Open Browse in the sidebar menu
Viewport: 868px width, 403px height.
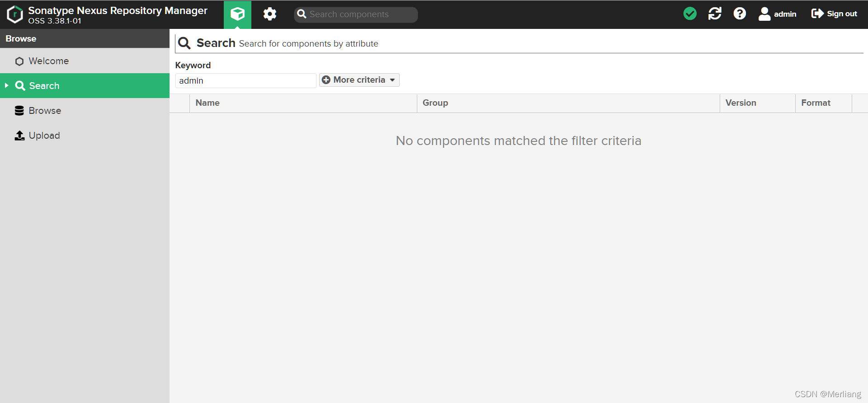85,111
